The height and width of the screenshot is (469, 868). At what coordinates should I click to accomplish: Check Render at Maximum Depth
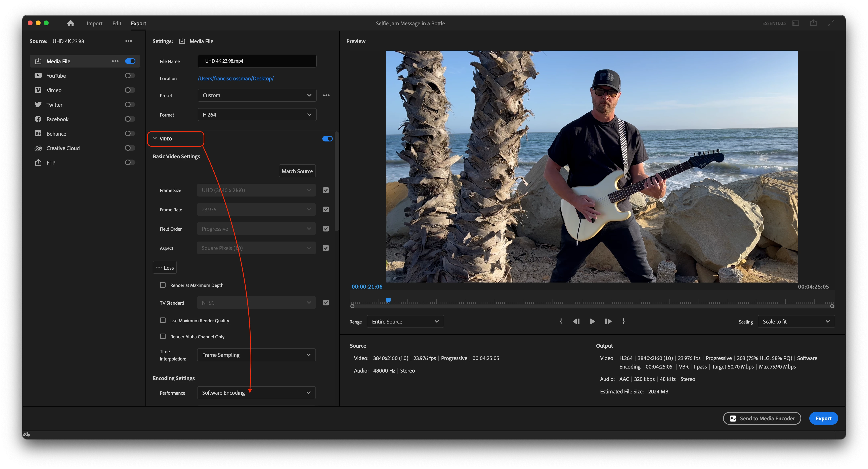(163, 285)
